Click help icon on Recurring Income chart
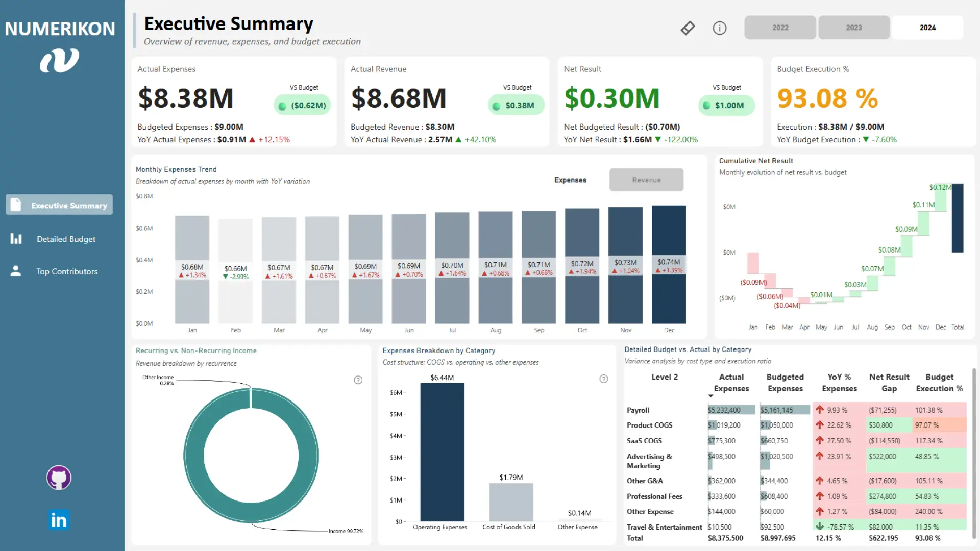The width and height of the screenshot is (980, 551). pos(358,380)
